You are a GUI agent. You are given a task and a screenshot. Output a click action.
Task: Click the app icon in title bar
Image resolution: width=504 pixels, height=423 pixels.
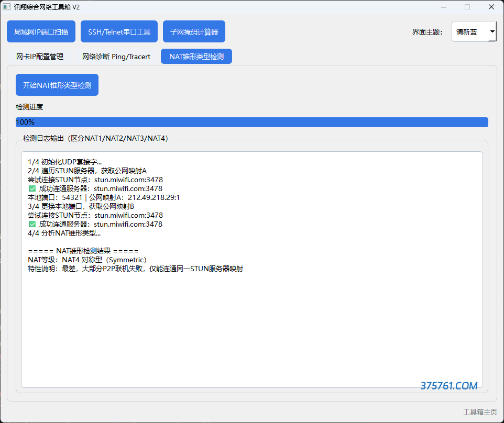click(7, 7)
